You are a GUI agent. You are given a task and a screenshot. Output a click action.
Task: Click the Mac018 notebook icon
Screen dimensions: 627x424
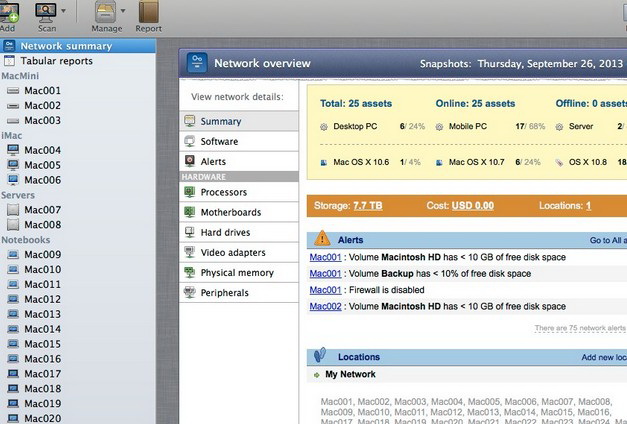pyautogui.click(x=13, y=388)
